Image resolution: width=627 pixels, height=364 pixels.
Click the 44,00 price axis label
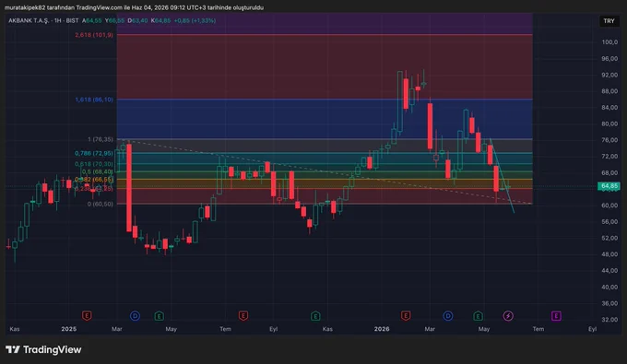pos(609,271)
